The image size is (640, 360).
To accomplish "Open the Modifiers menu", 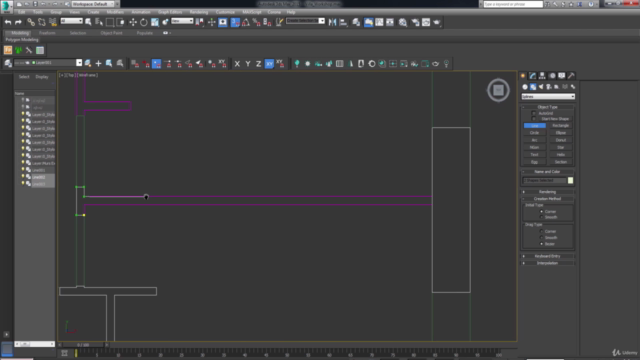I will pyautogui.click(x=115, y=12).
